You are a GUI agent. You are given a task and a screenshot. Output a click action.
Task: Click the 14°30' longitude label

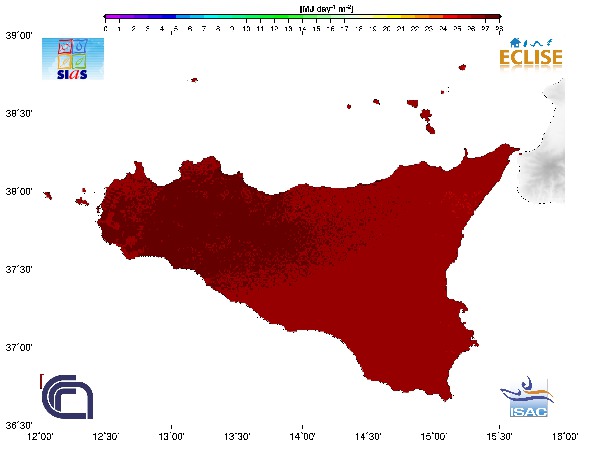tap(368, 436)
